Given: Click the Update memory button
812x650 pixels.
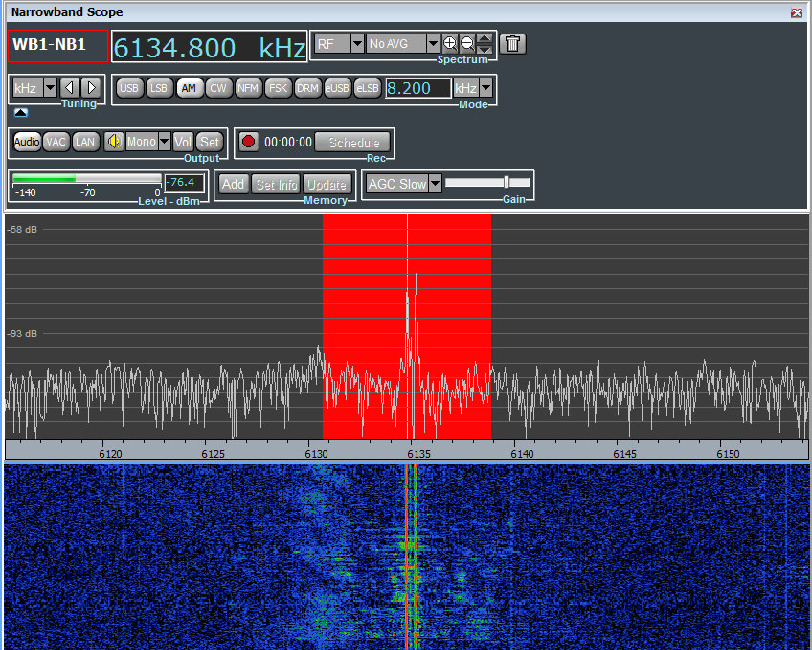Looking at the screenshot, I should pos(327,184).
